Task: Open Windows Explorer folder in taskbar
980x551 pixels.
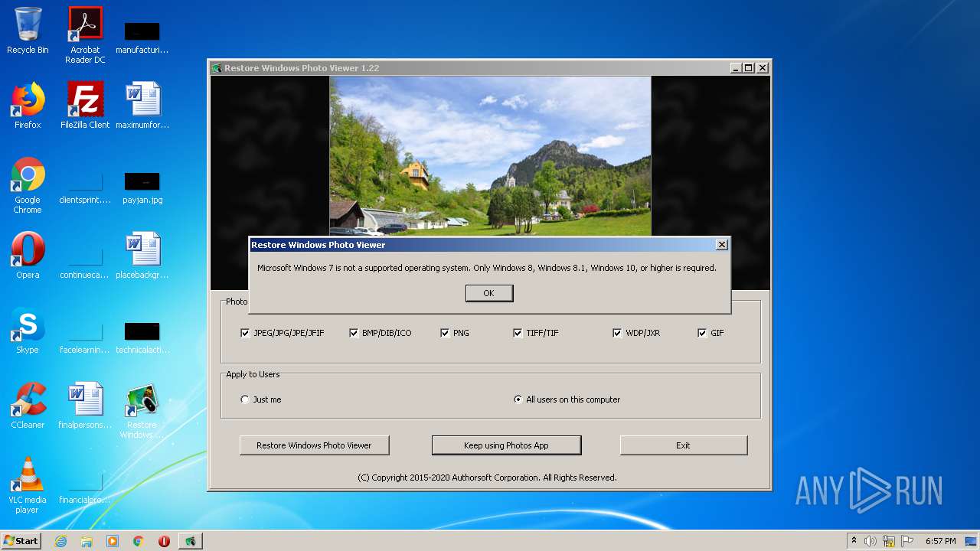Action: (87, 541)
